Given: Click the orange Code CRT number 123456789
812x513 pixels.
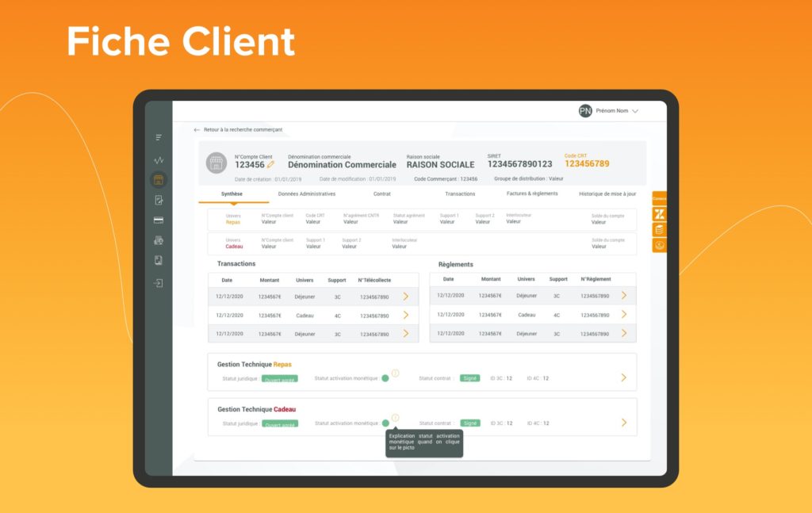Looking at the screenshot, I should click(587, 164).
